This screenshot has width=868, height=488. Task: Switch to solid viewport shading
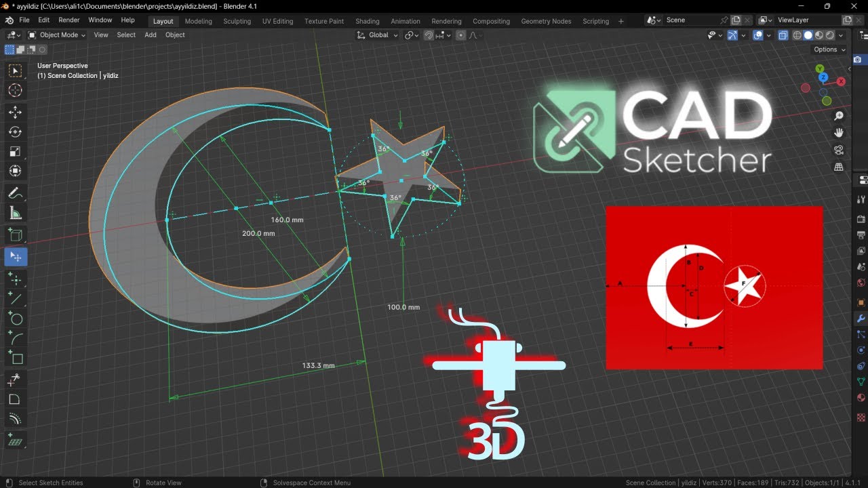click(x=808, y=35)
